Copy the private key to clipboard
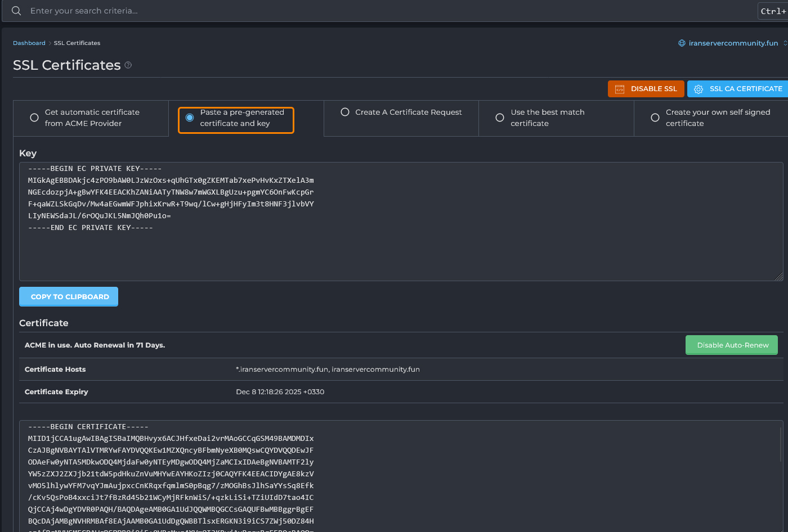Screen dimensions: 788x532 click(x=68, y=296)
